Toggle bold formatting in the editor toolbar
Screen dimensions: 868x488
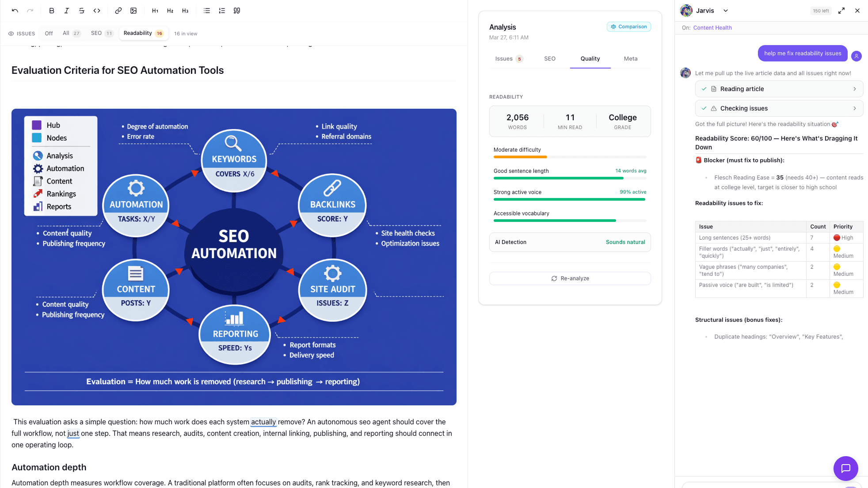pyautogui.click(x=52, y=10)
